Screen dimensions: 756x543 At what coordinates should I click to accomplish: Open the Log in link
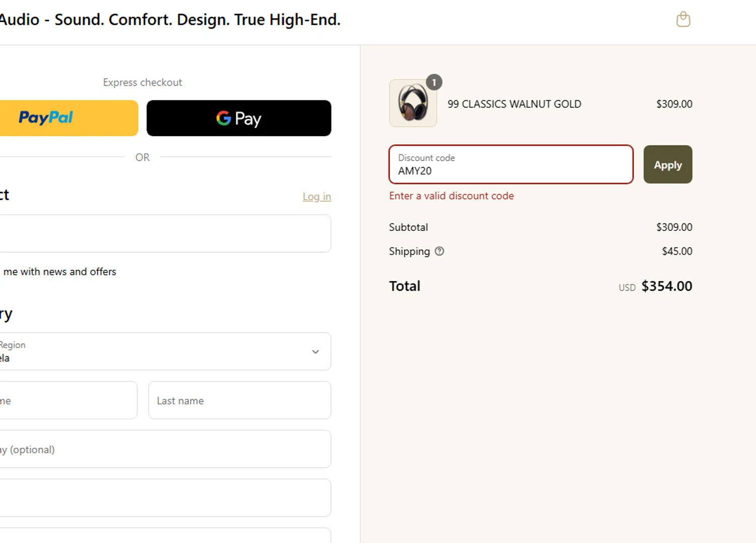click(x=317, y=197)
